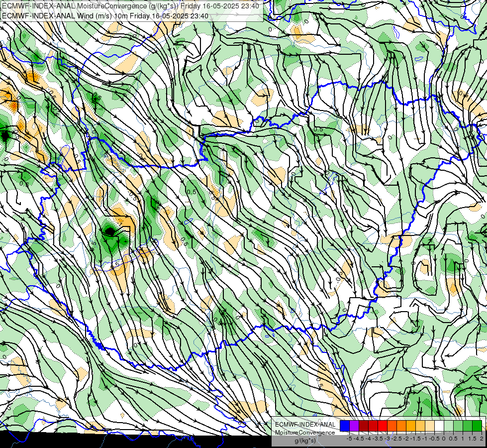Click the legend tick value '-2.5'
Image resolution: width=487 pixels, height=448 pixels.
click(396, 439)
